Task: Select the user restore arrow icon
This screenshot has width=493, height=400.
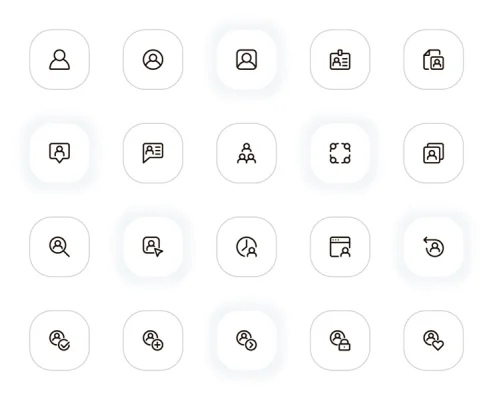Action: 433,247
